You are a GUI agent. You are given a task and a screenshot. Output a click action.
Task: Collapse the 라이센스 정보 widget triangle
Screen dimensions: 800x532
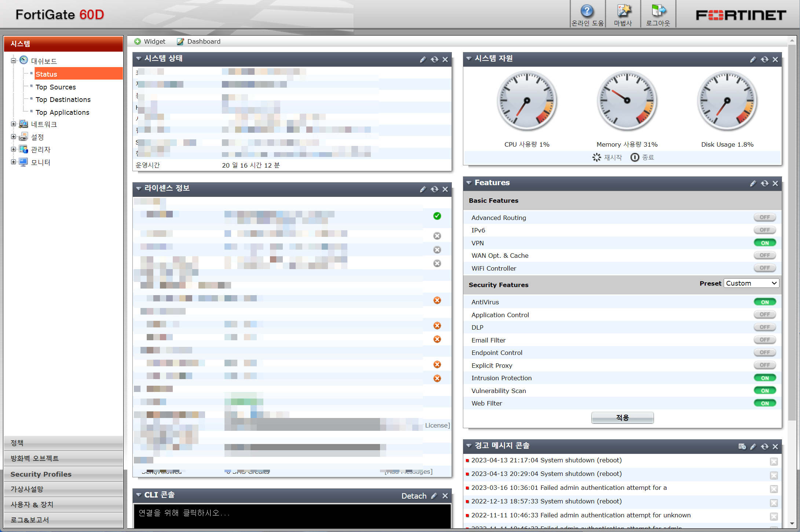[x=139, y=188]
